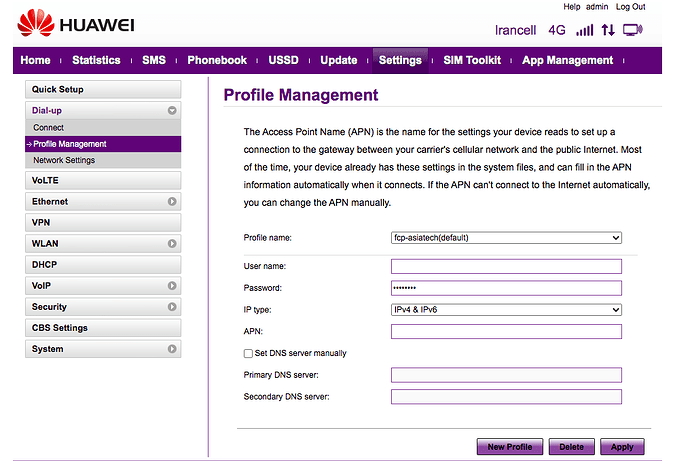
Task: Click the Secondary DNS server field
Action: [506, 397]
